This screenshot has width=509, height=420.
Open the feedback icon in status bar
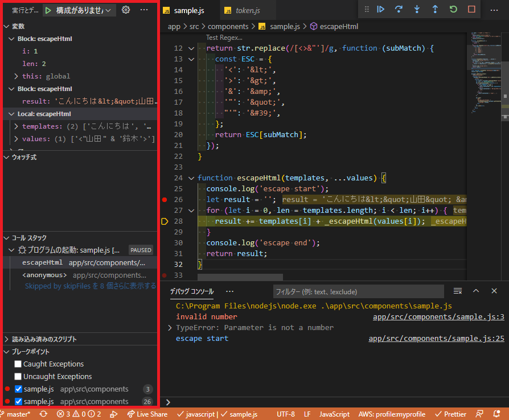[x=479, y=414]
